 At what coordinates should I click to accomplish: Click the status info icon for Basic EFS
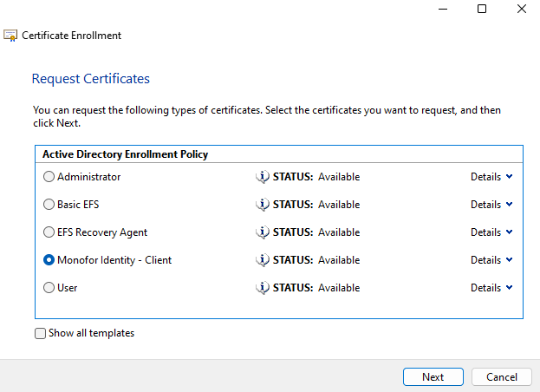263,205
